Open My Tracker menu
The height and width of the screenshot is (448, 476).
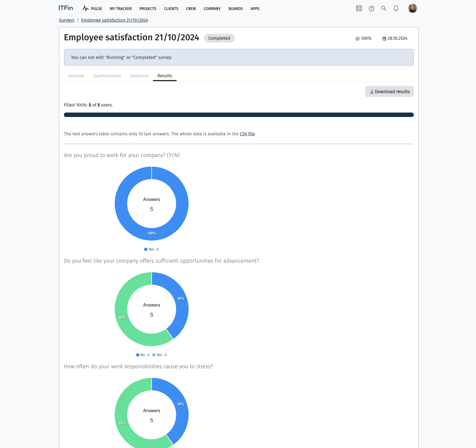pos(121,9)
